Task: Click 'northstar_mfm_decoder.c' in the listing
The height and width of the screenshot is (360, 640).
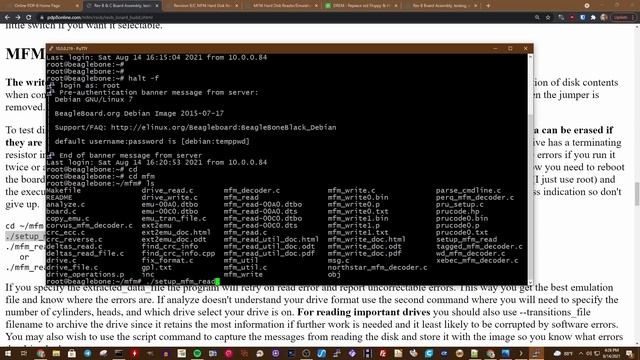Action: click(x=377, y=267)
